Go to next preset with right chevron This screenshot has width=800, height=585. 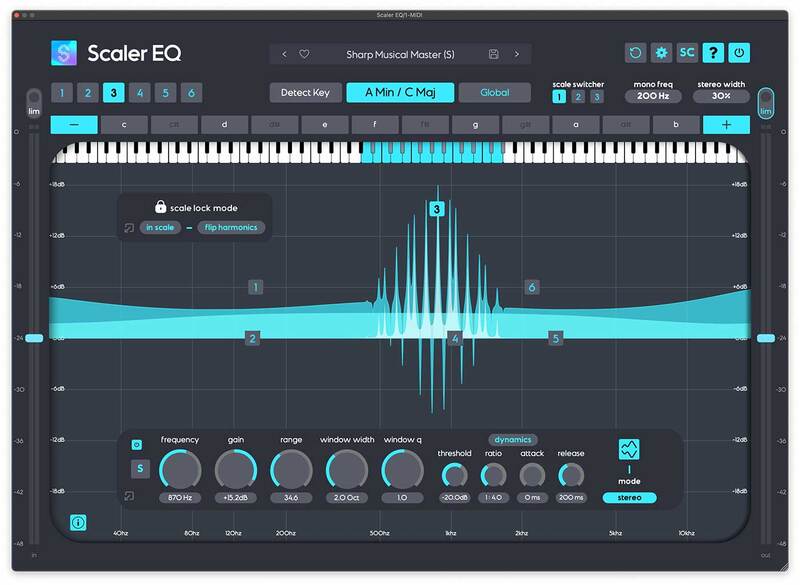pos(517,54)
